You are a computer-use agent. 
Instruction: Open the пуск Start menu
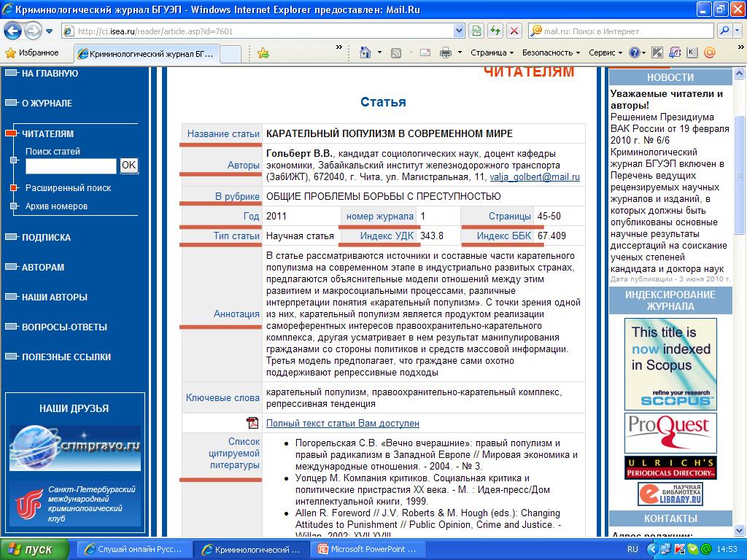pyautogui.click(x=34, y=550)
